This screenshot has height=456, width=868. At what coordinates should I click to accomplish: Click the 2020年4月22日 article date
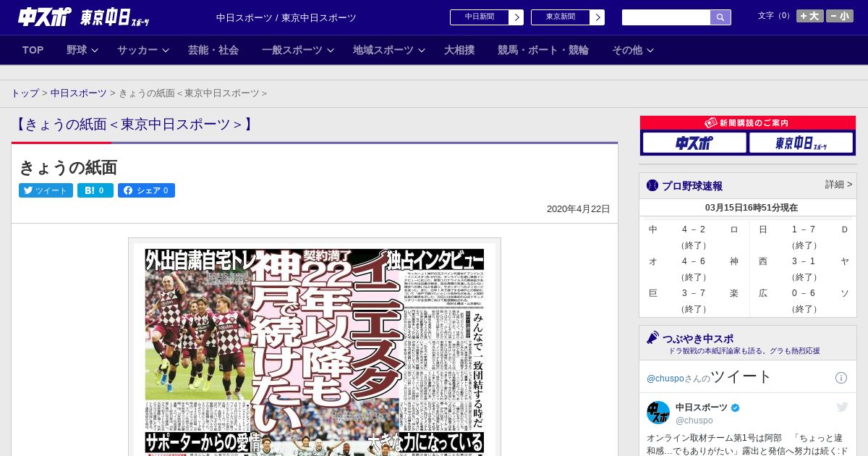(x=579, y=209)
